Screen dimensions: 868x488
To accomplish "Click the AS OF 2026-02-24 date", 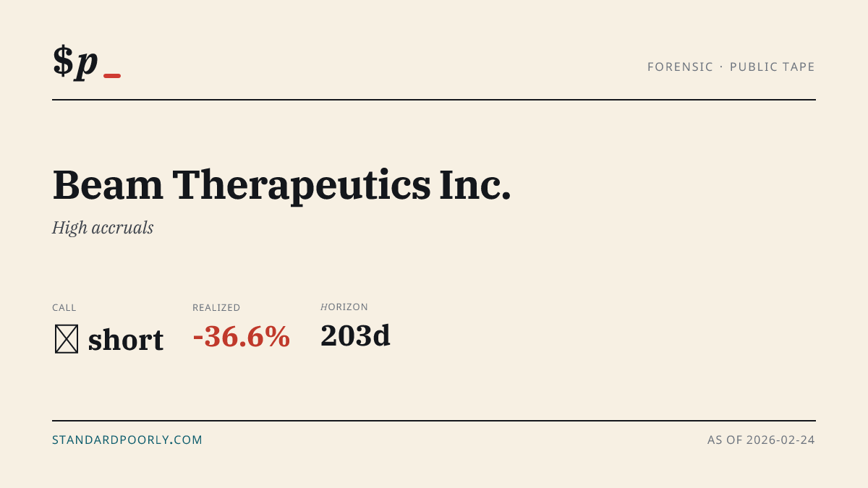I will pos(761,440).
